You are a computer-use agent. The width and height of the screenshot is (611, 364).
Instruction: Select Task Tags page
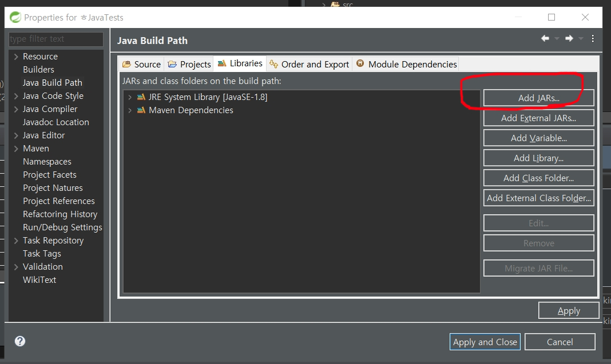[42, 254]
